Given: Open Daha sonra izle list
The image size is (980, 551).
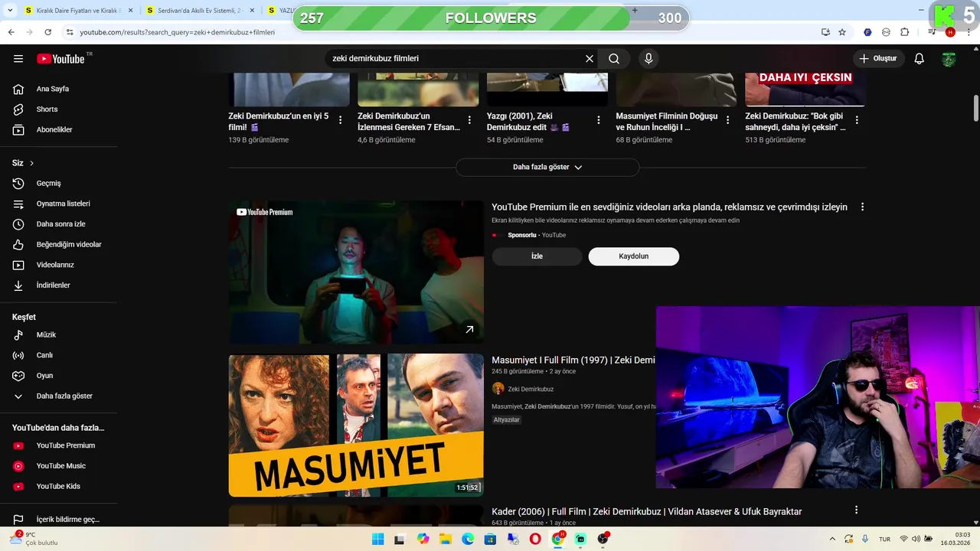Looking at the screenshot, I should click(59, 224).
